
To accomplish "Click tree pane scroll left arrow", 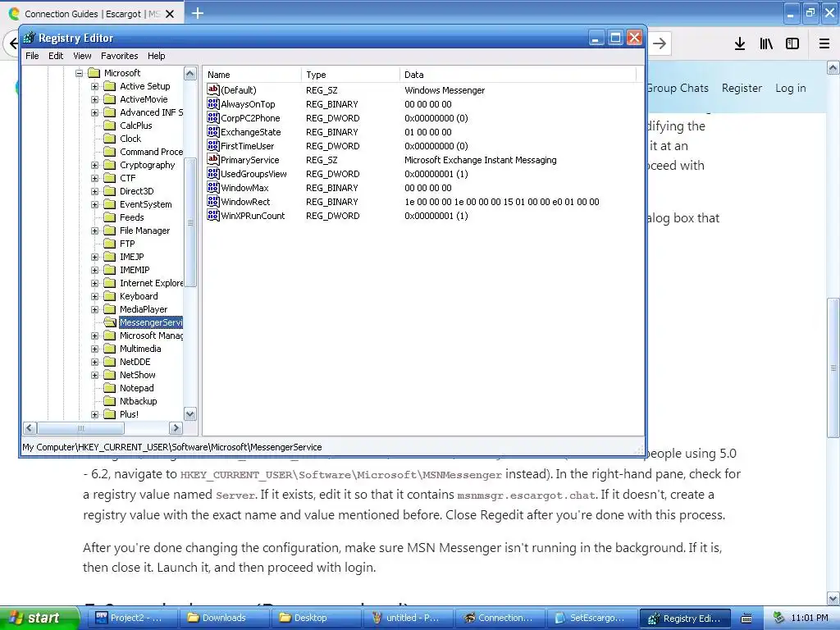I will [x=30, y=427].
